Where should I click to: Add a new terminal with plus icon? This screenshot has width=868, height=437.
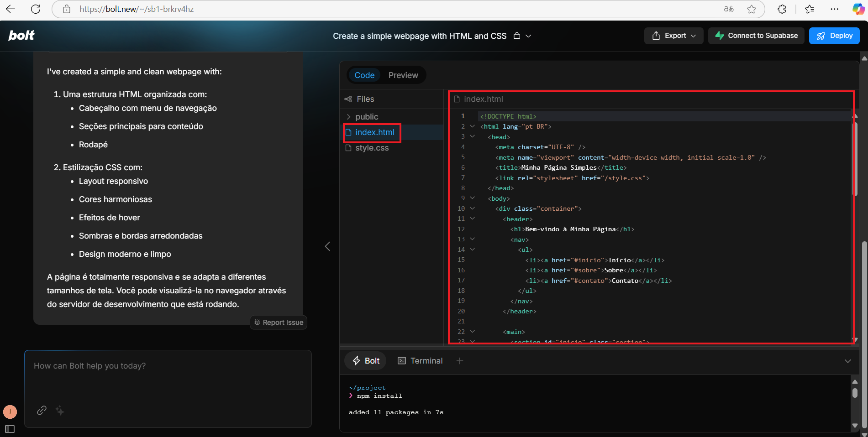(x=460, y=361)
